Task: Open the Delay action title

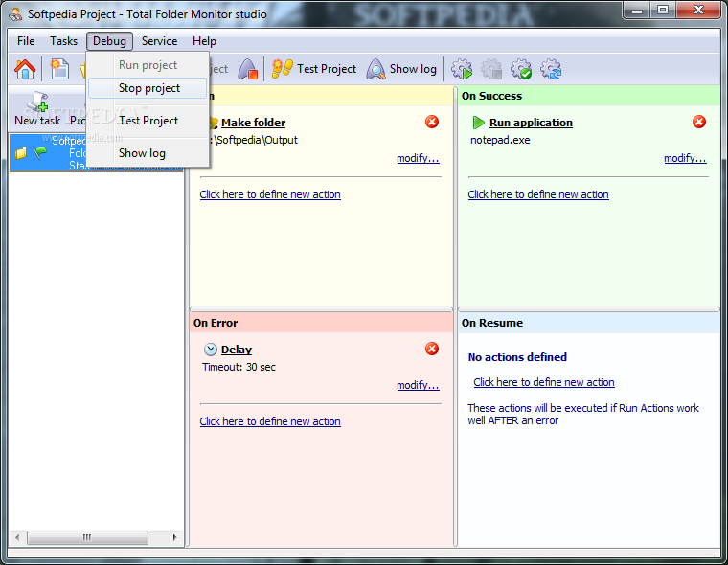Action: click(237, 350)
